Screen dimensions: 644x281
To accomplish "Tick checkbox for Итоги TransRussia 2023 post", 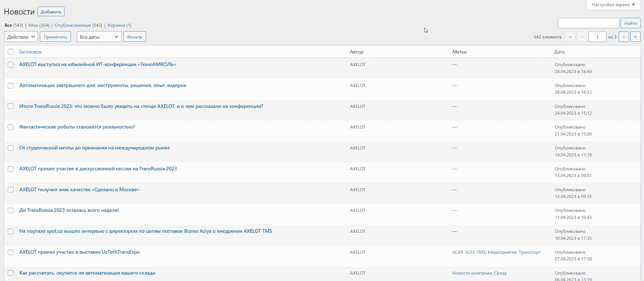I will coord(11,106).
